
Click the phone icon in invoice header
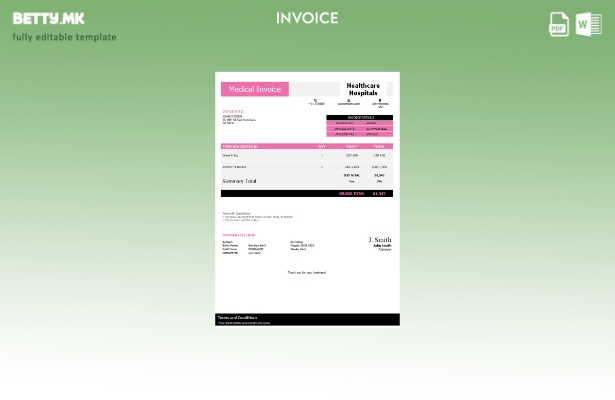tap(316, 100)
